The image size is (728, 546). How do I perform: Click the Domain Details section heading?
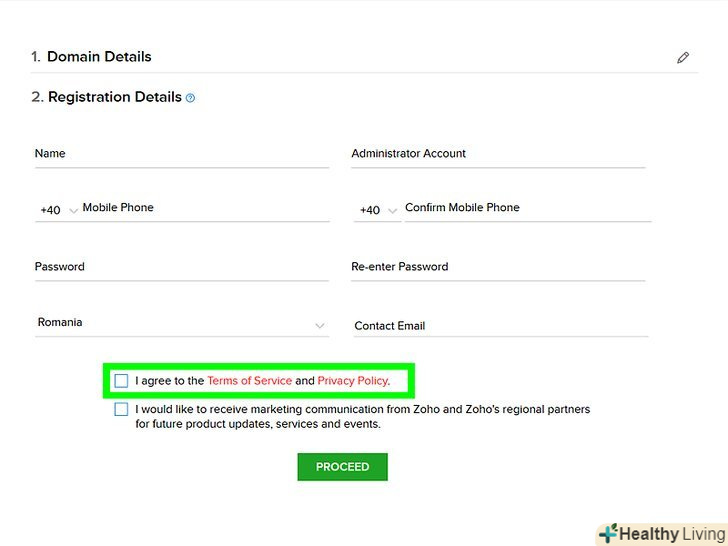tap(99, 57)
